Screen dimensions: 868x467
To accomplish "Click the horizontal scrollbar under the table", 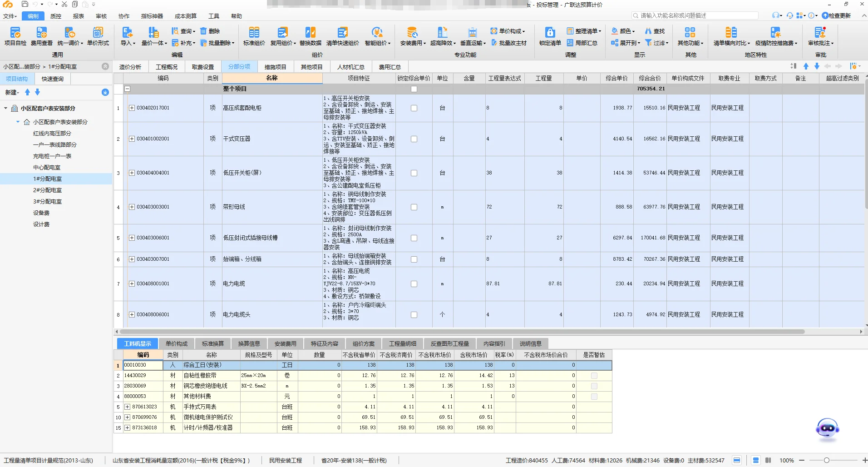I will click(462, 332).
